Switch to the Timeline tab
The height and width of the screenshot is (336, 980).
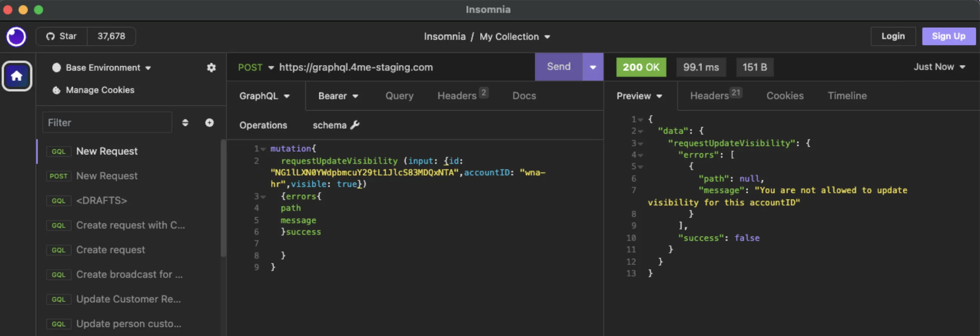847,96
